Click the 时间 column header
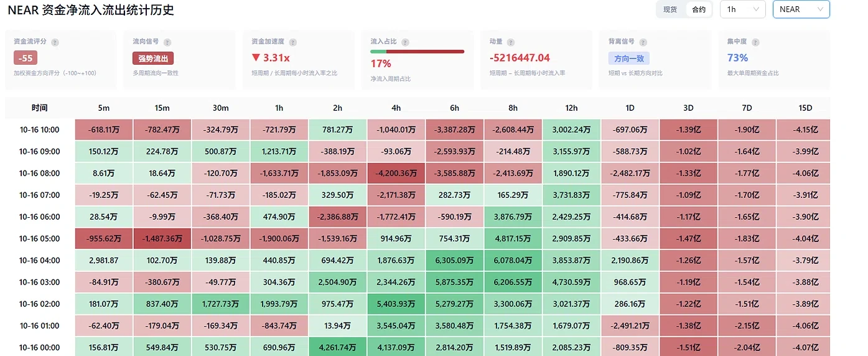Image resolution: width=868 pixels, height=356 pixels. 39,108
